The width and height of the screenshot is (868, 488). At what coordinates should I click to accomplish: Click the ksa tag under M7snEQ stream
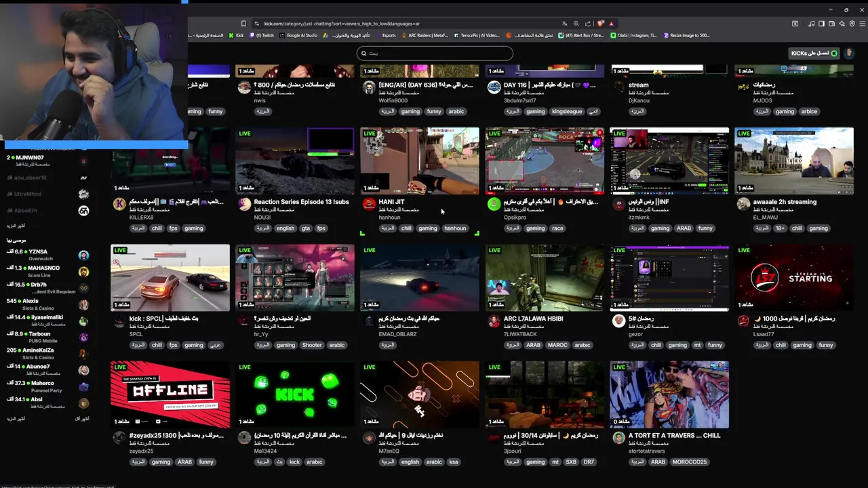(454, 462)
